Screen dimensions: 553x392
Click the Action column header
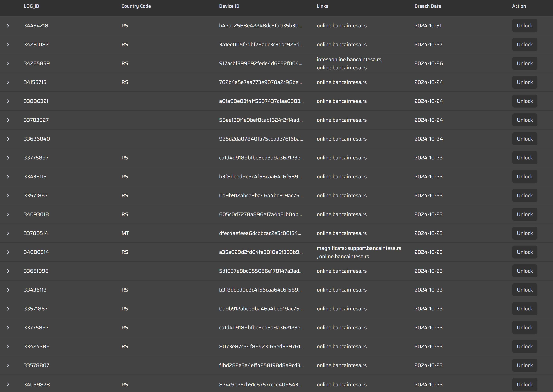coord(519,6)
